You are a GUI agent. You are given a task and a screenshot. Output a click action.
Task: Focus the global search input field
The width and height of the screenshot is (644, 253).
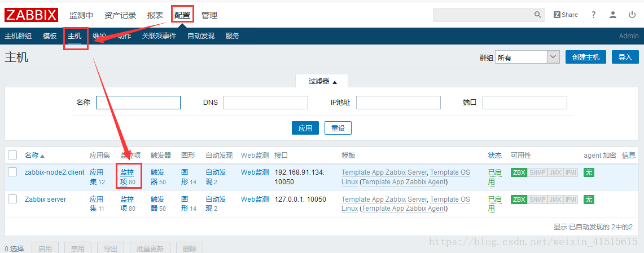(483, 15)
